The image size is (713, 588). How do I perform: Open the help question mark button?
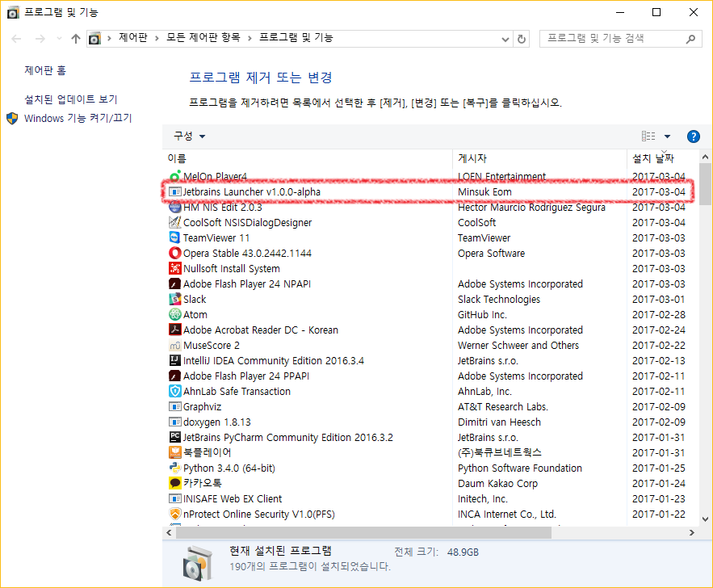693,136
